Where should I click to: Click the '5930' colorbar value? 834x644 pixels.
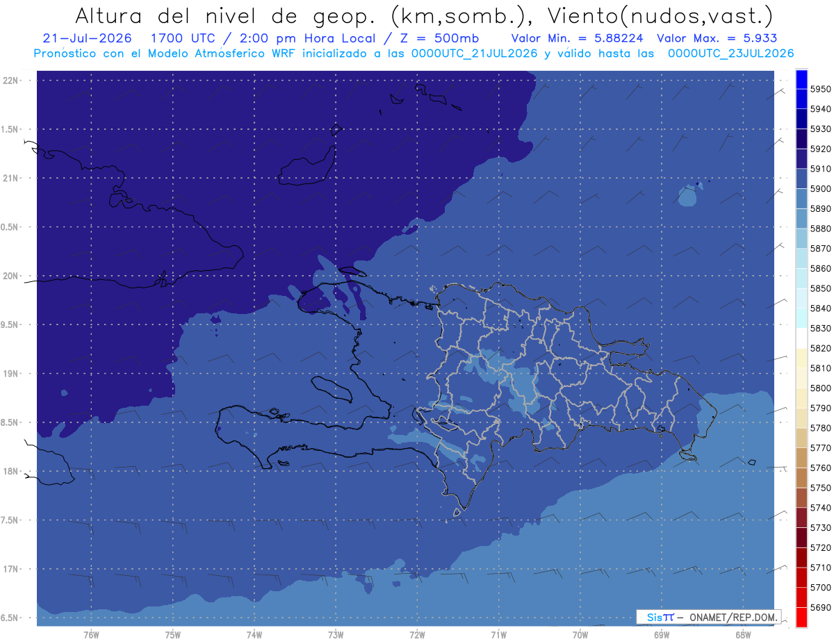(821, 129)
